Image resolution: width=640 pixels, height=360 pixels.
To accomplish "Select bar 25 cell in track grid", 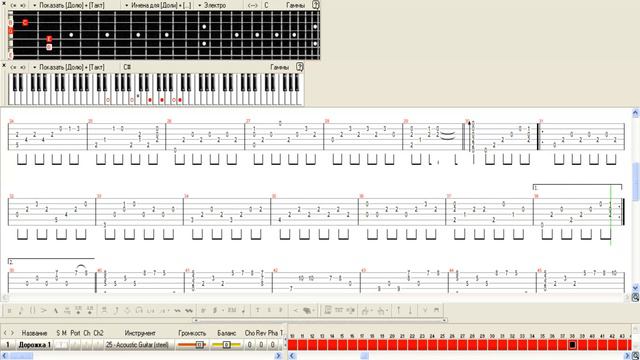I will pyautogui.click(x=442, y=345).
